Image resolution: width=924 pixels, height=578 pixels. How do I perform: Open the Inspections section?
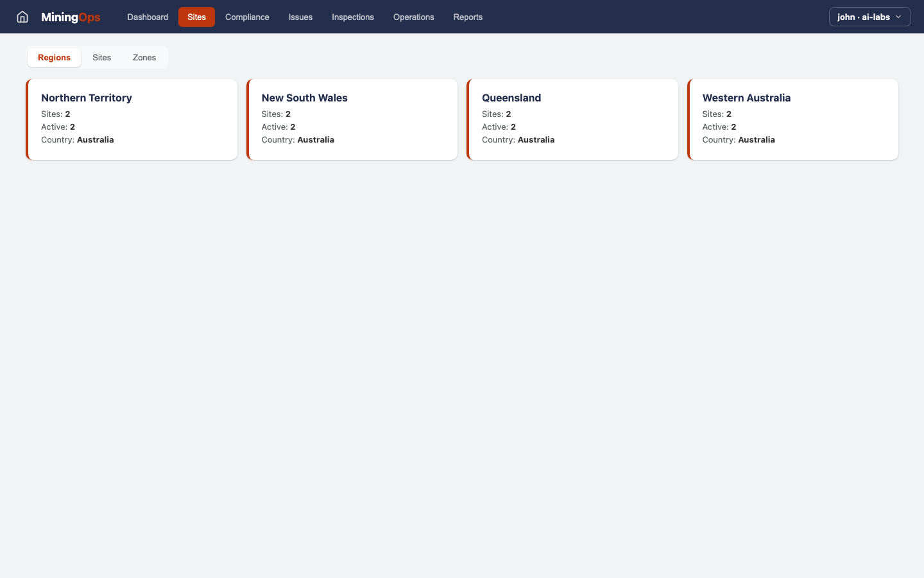352,17
